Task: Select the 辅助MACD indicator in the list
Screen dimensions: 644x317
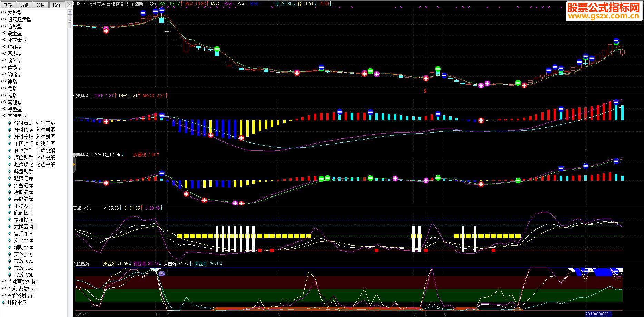Action: [23, 247]
